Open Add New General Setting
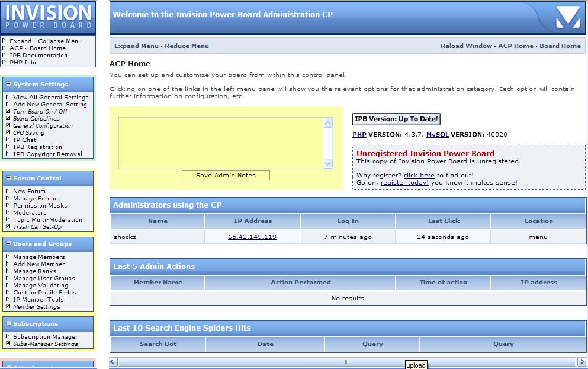This screenshot has width=588, height=369. point(50,105)
